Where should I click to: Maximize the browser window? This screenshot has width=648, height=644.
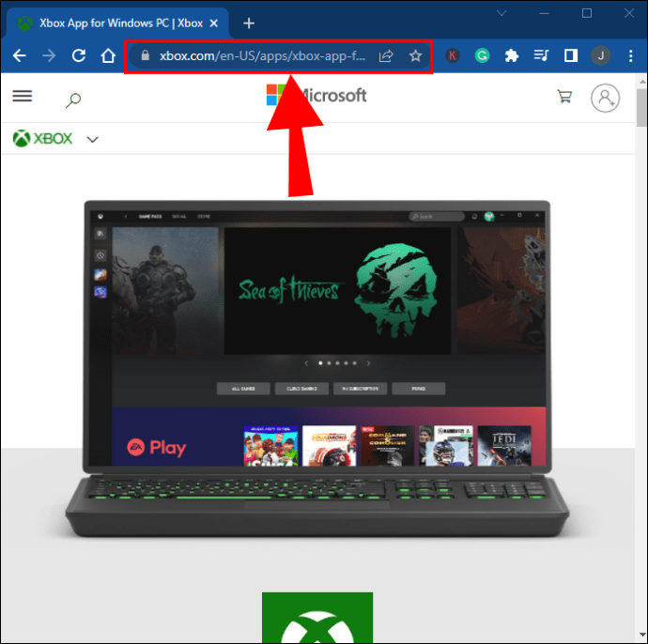click(587, 13)
